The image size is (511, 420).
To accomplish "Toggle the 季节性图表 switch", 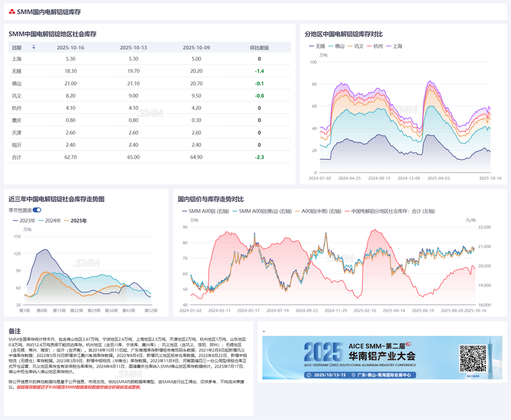I will (x=37, y=210).
